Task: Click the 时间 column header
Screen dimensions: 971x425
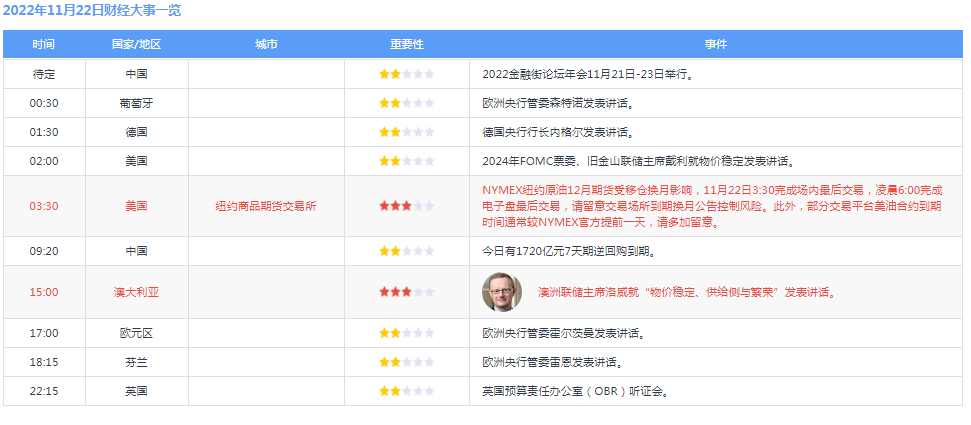Action: pyautogui.click(x=44, y=45)
